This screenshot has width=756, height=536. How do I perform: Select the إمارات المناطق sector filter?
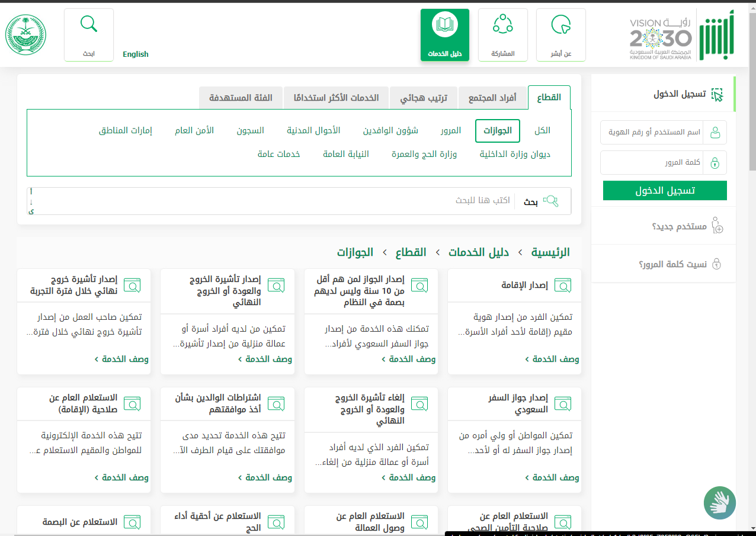[x=126, y=131]
